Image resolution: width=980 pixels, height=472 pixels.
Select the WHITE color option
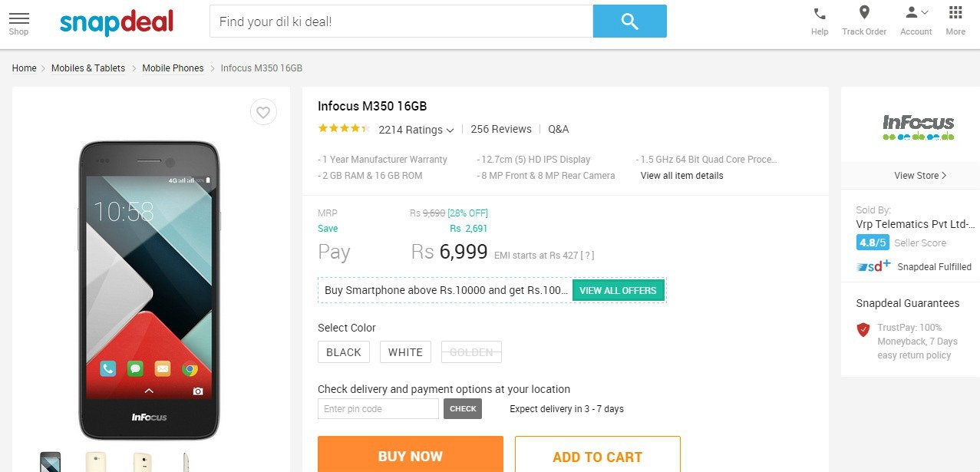[x=405, y=352]
